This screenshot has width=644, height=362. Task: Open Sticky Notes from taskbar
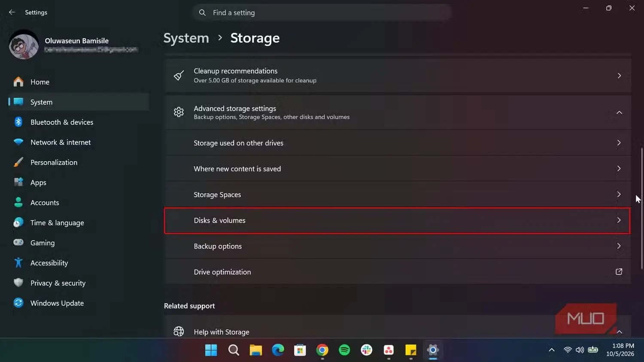tap(411, 350)
